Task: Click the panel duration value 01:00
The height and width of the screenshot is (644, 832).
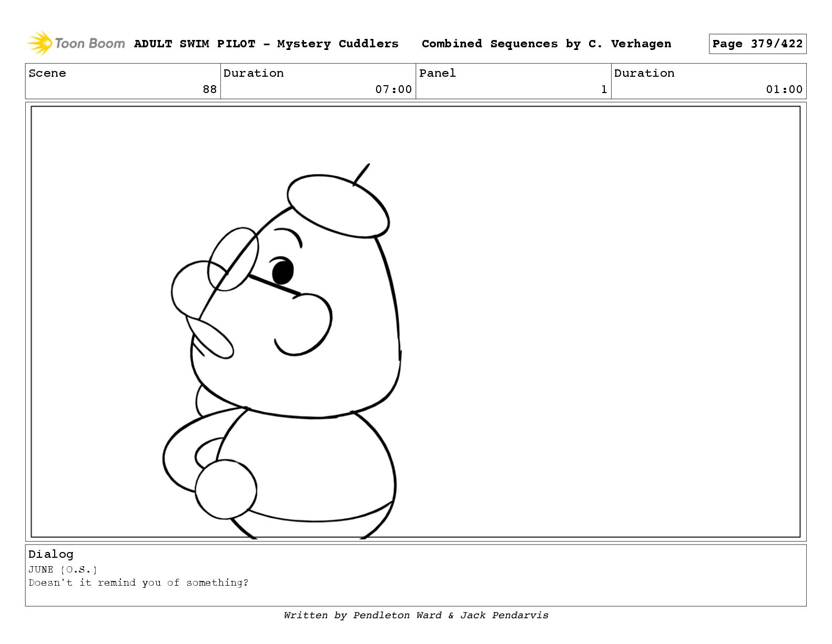Action: pos(784,89)
